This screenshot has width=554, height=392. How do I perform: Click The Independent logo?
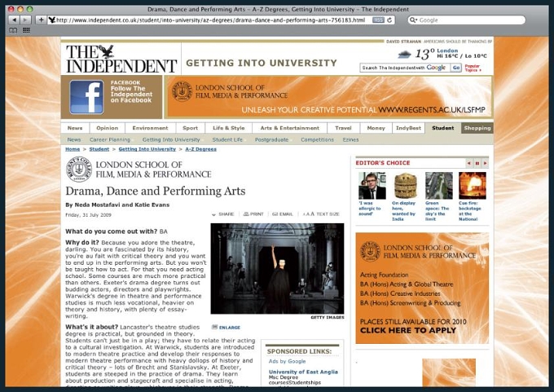[121, 59]
